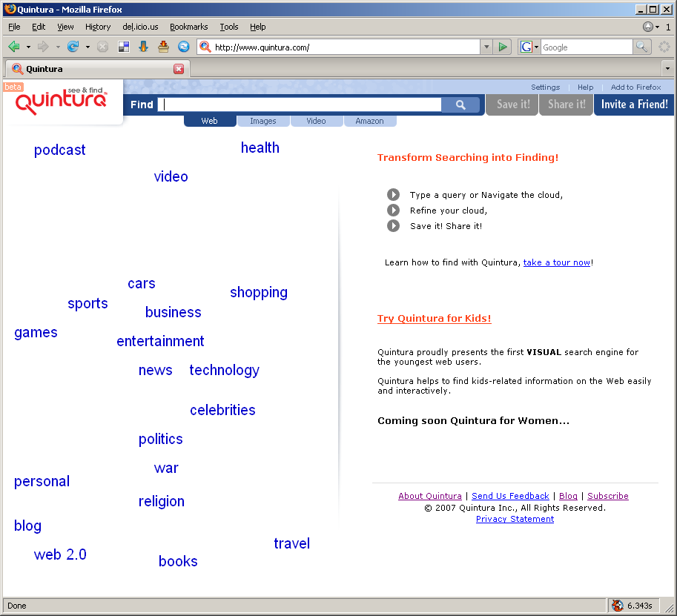This screenshot has width=677, height=616.
Task: Click the Invite a Friend! button
Action: pos(634,105)
